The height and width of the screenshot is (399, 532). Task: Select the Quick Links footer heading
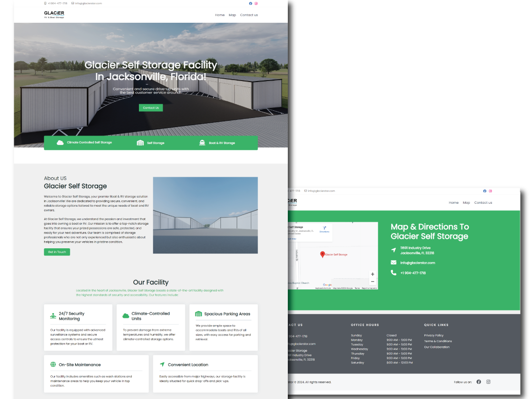pyautogui.click(x=436, y=325)
